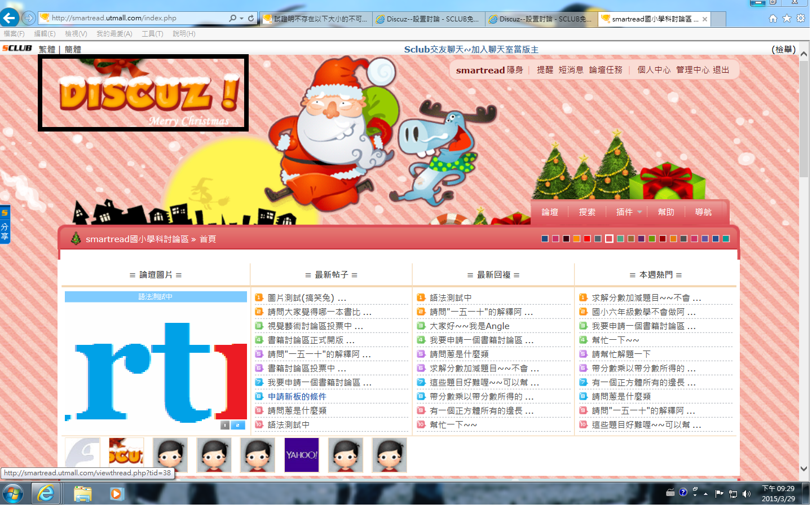Expand the 插件 dropdown arrow

639,212
